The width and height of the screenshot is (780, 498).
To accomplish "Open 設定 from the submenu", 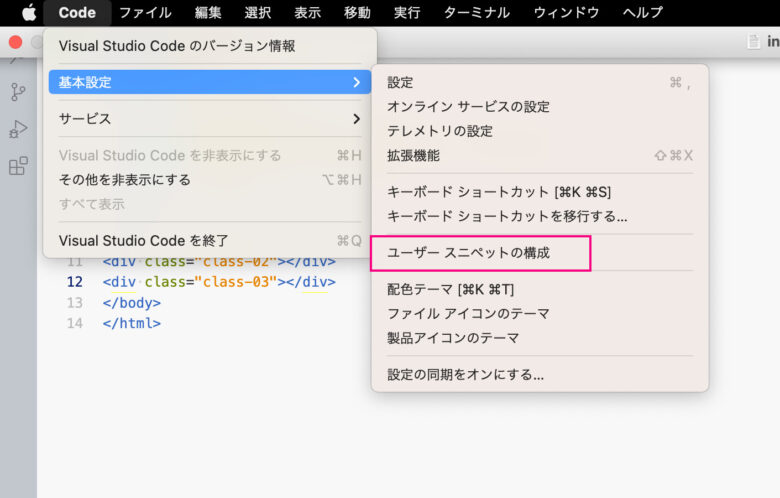I will click(540, 82).
